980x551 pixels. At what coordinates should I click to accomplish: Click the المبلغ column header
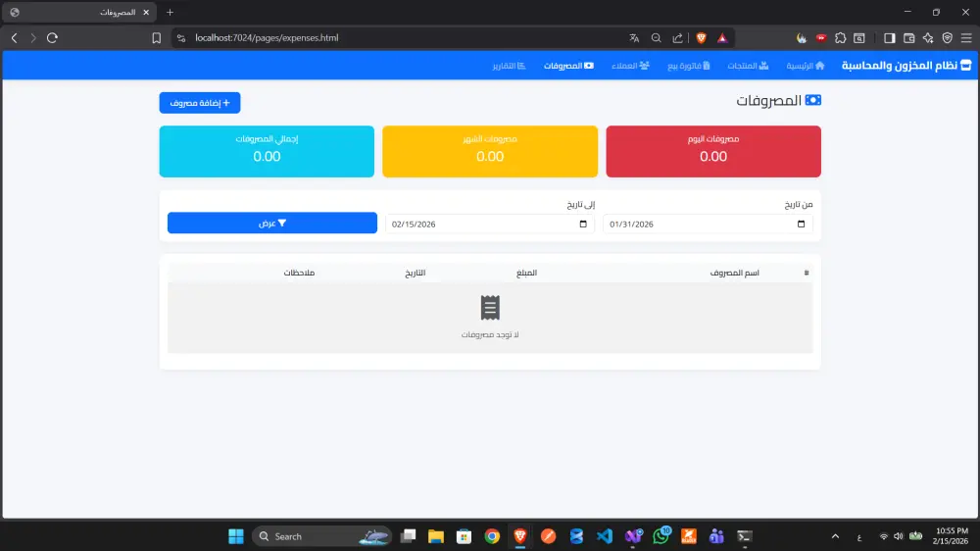click(526, 273)
